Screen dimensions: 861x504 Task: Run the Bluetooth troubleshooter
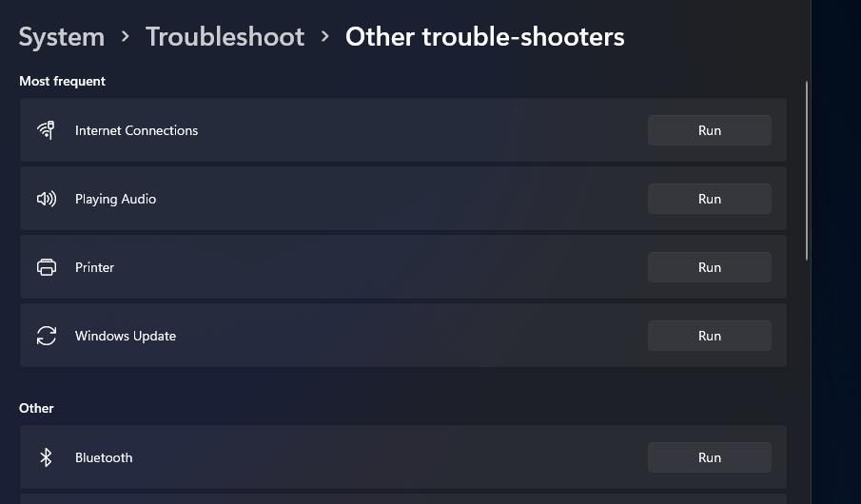[x=710, y=457]
